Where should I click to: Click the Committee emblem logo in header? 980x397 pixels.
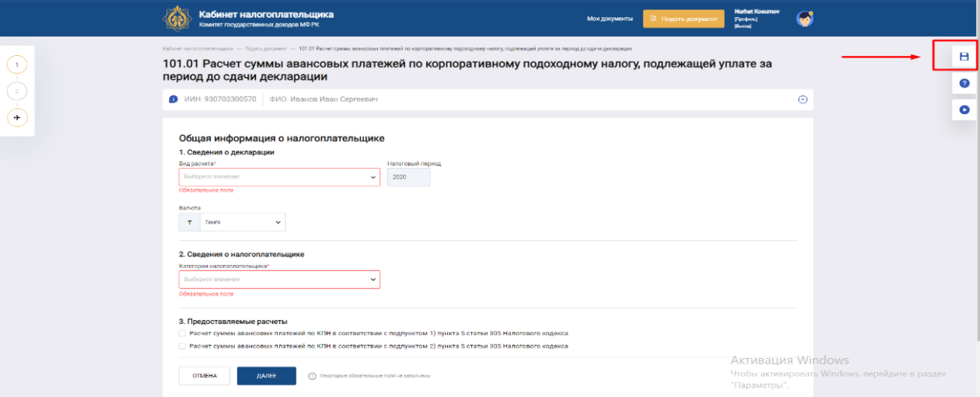coord(177,19)
